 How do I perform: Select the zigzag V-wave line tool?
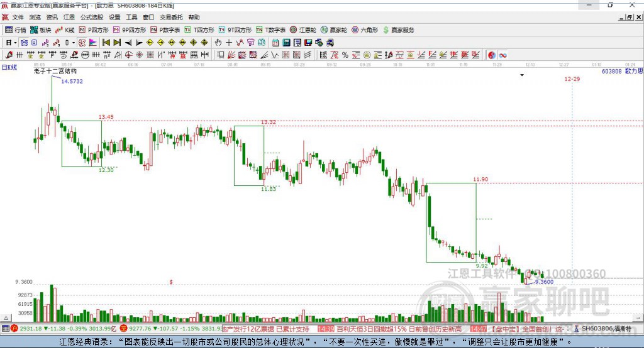(275, 55)
